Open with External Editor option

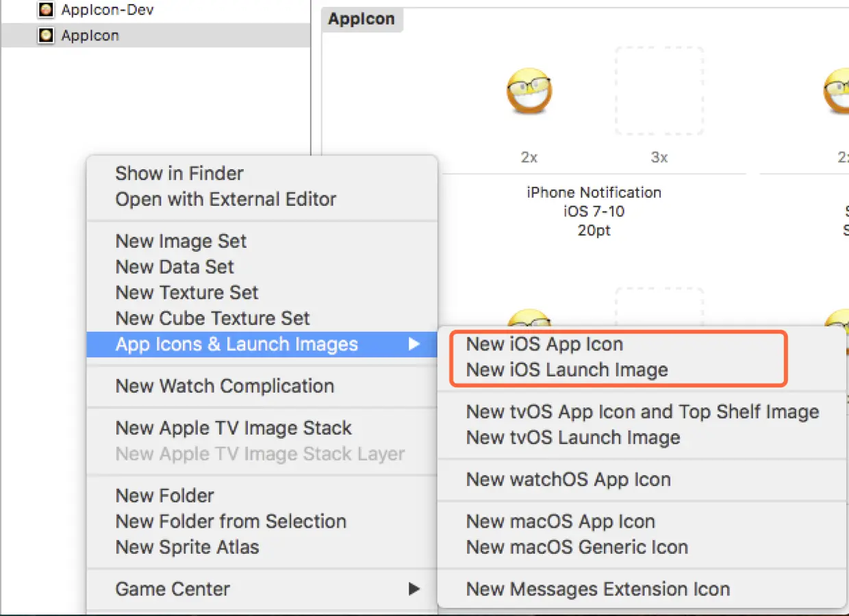(226, 200)
